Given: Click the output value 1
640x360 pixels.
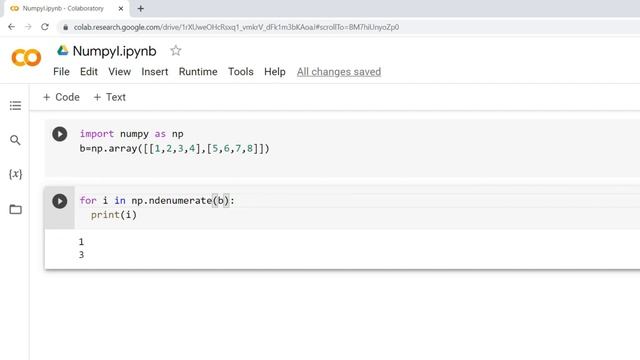Looking at the screenshot, I should point(81,242).
